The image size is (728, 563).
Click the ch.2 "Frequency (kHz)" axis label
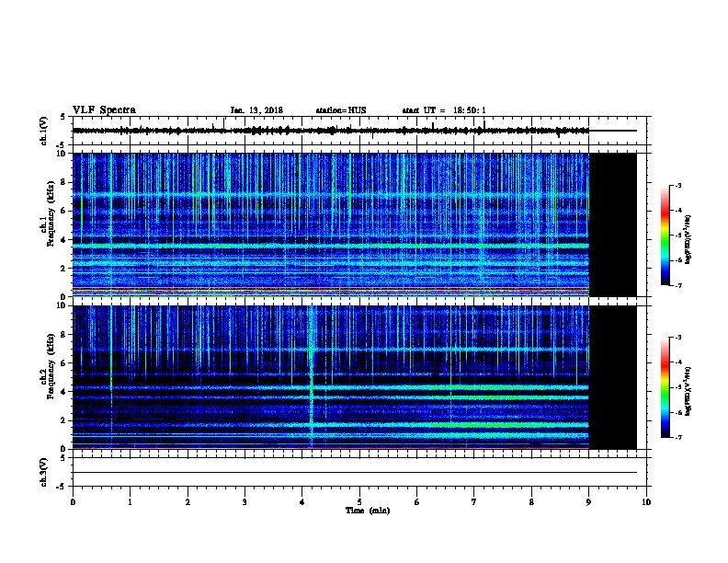pos(51,366)
